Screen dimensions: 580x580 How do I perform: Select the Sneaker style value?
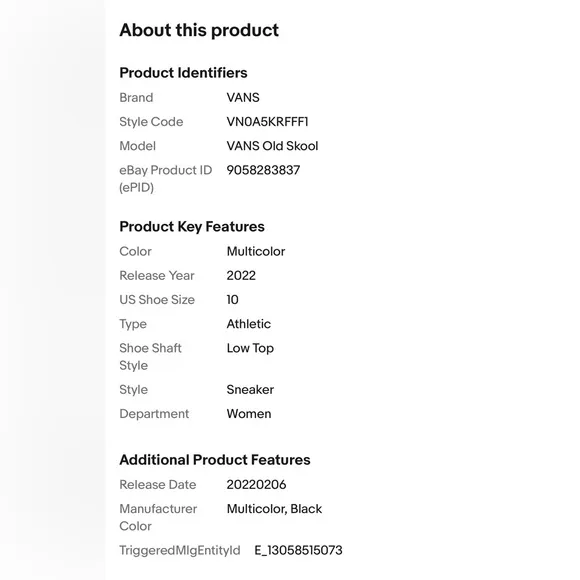click(x=250, y=390)
